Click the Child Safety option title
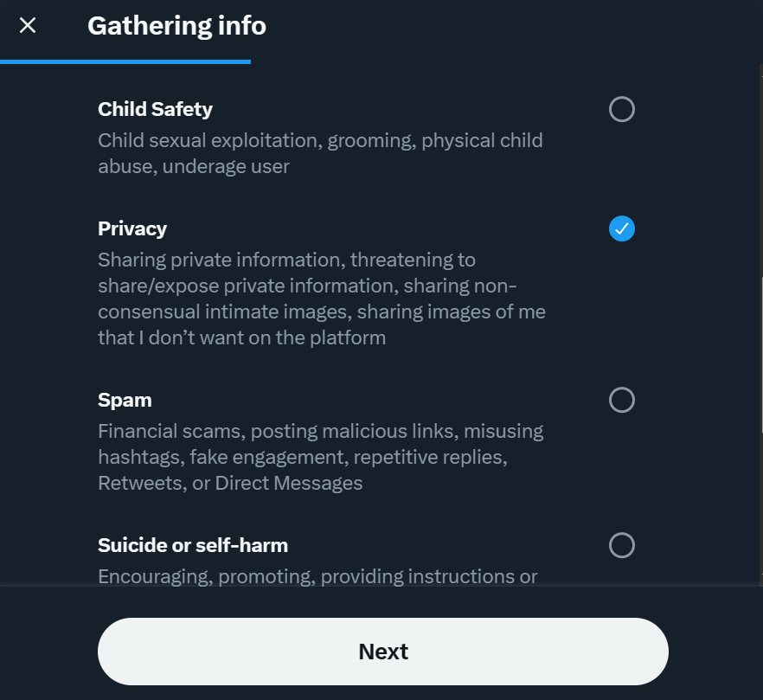The height and width of the screenshot is (700, 763). pyautogui.click(x=155, y=109)
